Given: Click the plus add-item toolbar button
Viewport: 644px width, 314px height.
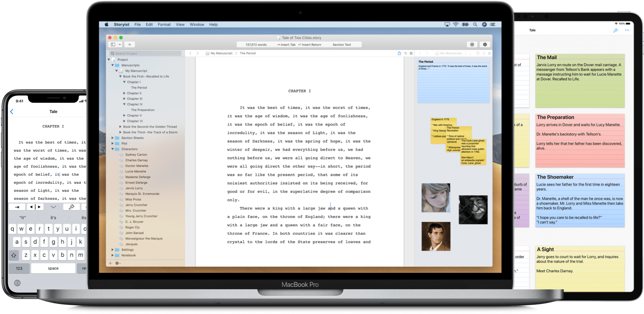Looking at the screenshot, I should pos(130,45).
